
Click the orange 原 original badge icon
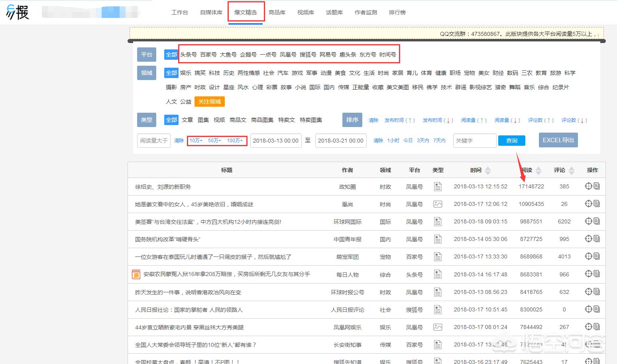[x=136, y=274]
